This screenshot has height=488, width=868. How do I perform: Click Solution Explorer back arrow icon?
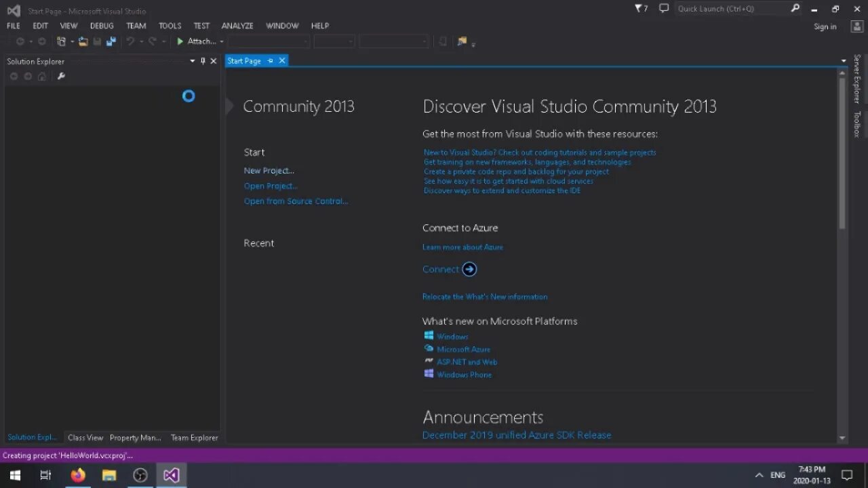14,76
